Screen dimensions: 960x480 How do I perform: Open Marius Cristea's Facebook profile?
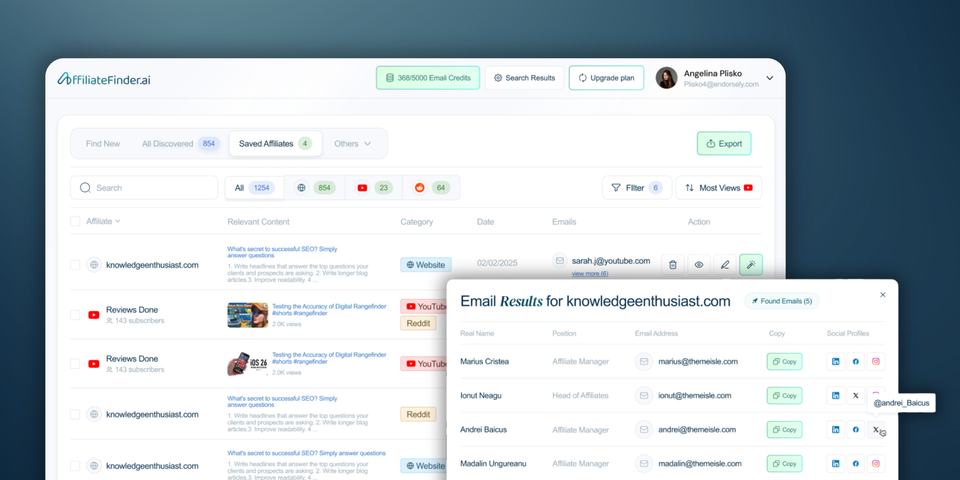point(855,362)
